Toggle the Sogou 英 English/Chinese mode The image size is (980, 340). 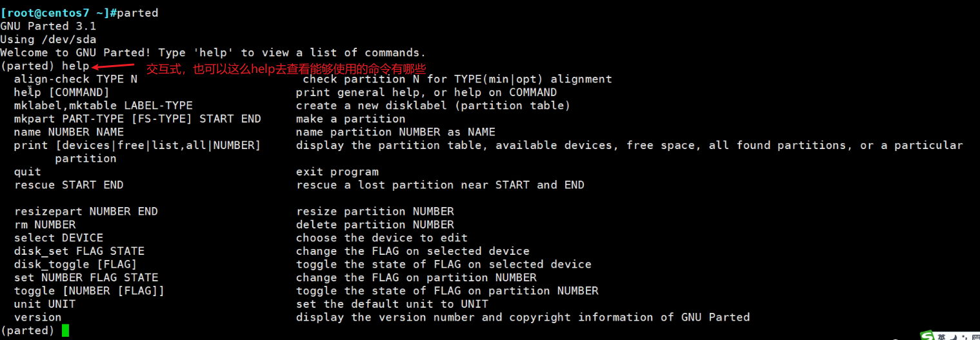pos(943,337)
